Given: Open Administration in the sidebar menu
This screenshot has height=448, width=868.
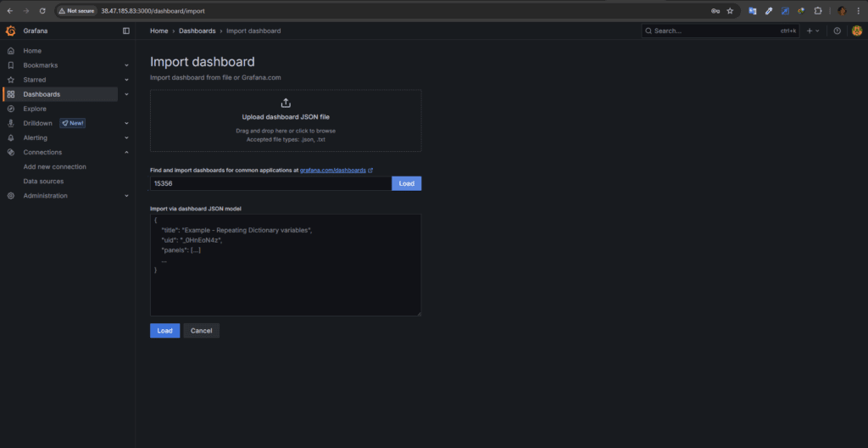Looking at the screenshot, I should (x=46, y=196).
